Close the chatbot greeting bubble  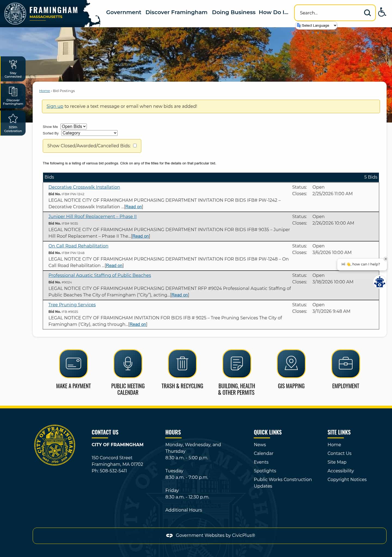click(386, 259)
